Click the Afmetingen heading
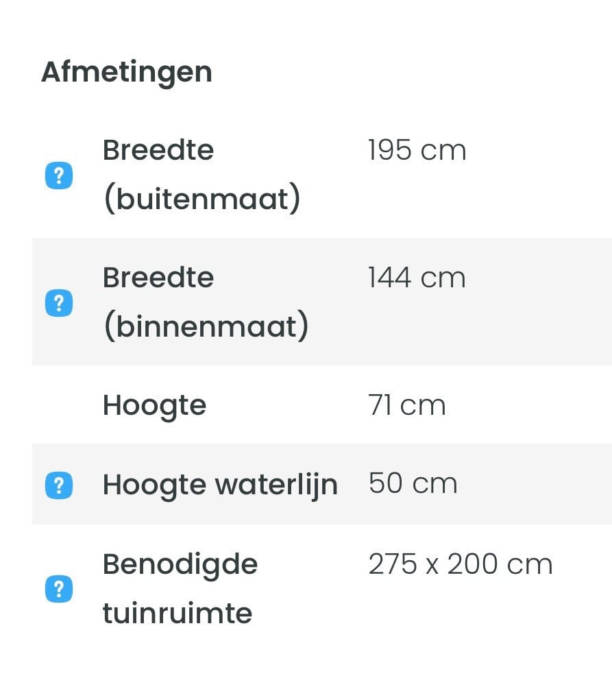The width and height of the screenshot is (612, 700). [126, 73]
